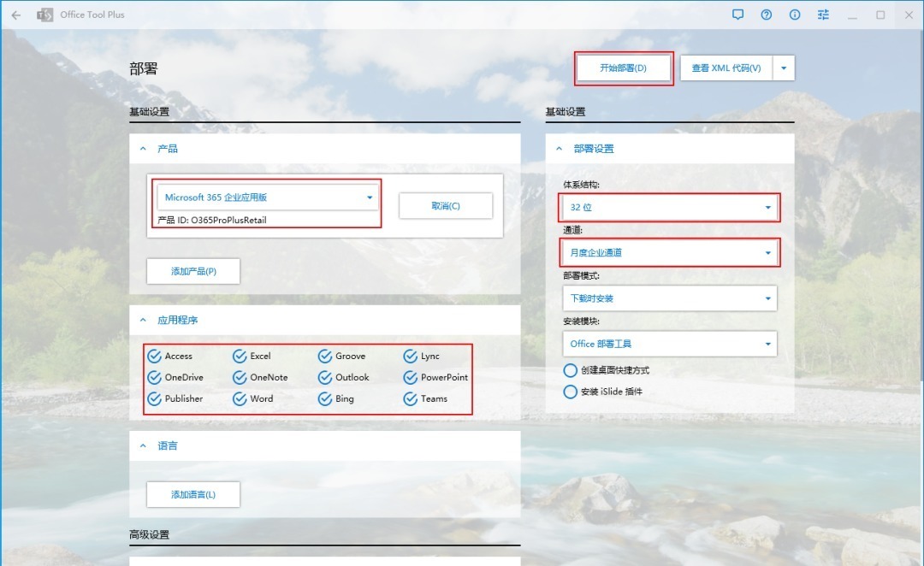The width and height of the screenshot is (924, 566).
Task: Open the Microsoft 365 企业应用版 product dropdown
Action: [x=269, y=198]
